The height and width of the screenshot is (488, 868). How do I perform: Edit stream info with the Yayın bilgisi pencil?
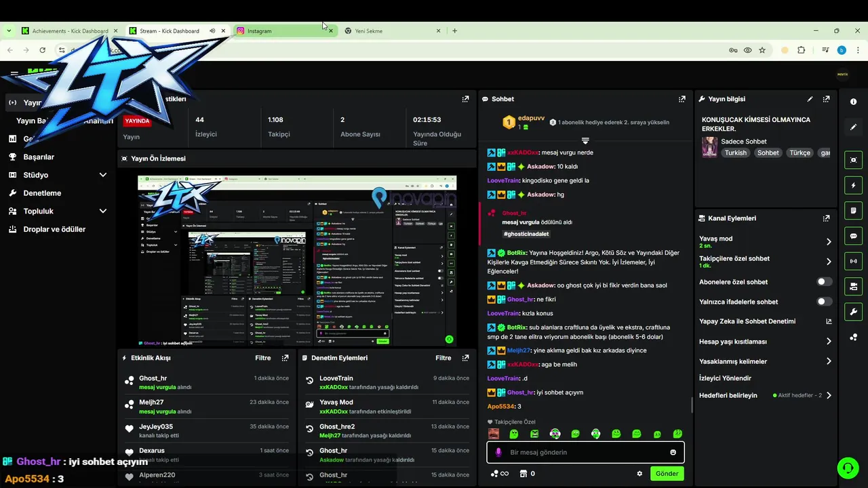click(810, 99)
